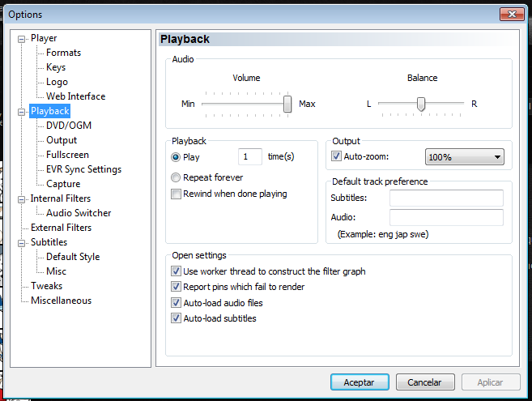Focus the Subtitles track preference field
Image resolution: width=532 pixels, height=401 pixels.
point(446,198)
